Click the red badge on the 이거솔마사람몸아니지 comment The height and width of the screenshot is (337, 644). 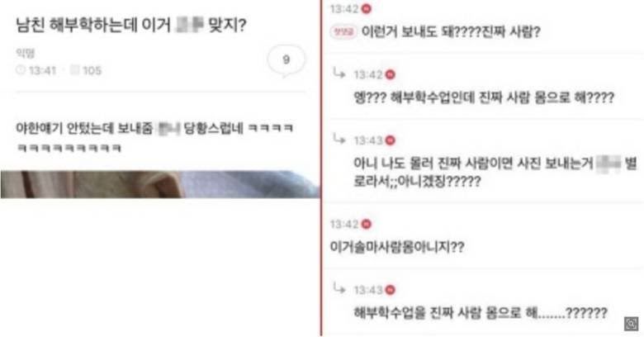click(x=367, y=224)
